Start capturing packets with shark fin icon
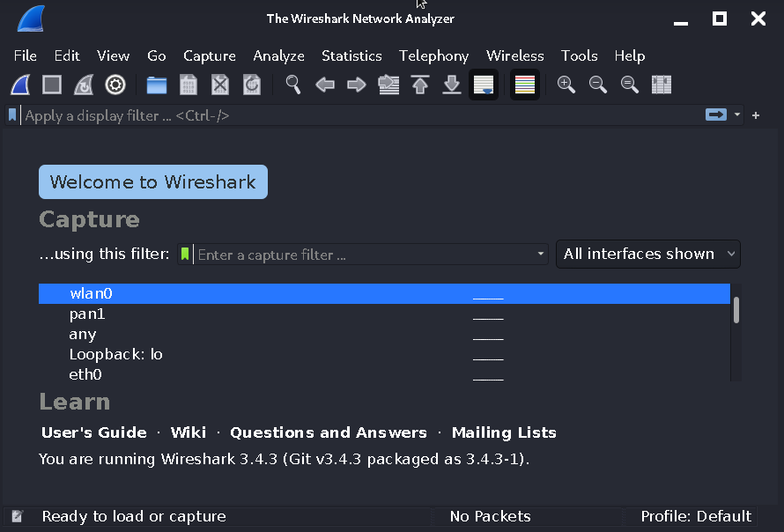Viewport: 784px width, 532px height. click(x=20, y=85)
